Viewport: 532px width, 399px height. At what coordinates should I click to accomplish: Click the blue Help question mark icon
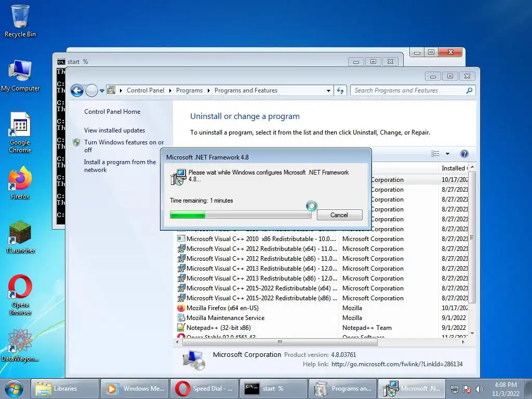coord(464,154)
